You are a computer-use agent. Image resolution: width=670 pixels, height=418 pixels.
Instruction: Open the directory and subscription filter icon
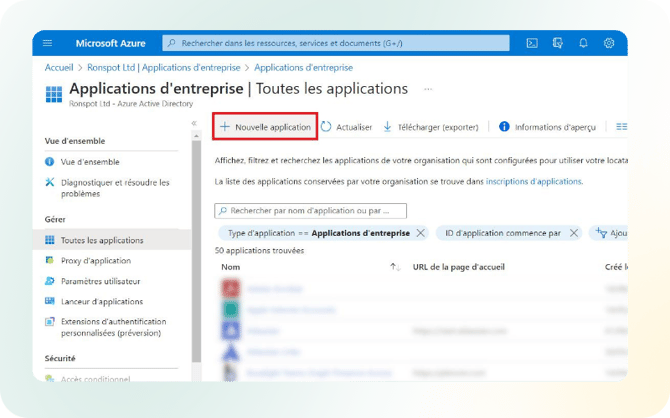click(558, 43)
